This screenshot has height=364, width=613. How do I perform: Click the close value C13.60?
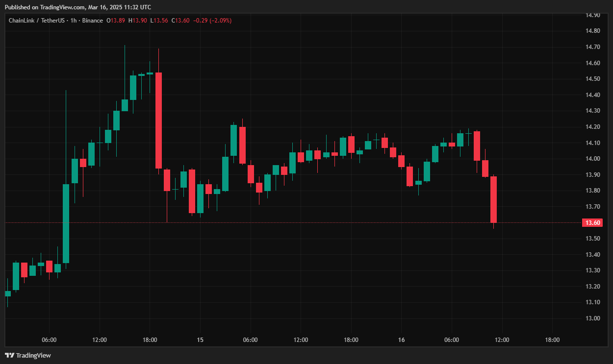(180, 21)
